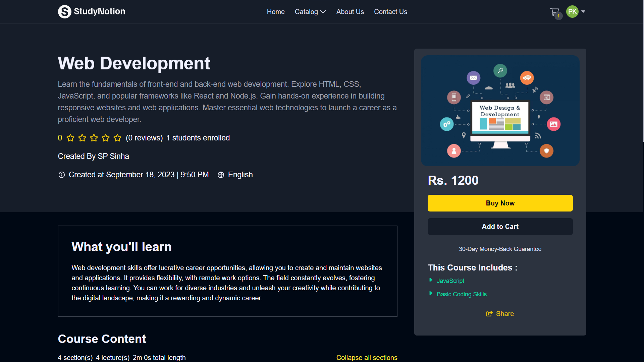Click the 0 rating number
Viewport: 644px width, 362px height.
tap(60, 138)
